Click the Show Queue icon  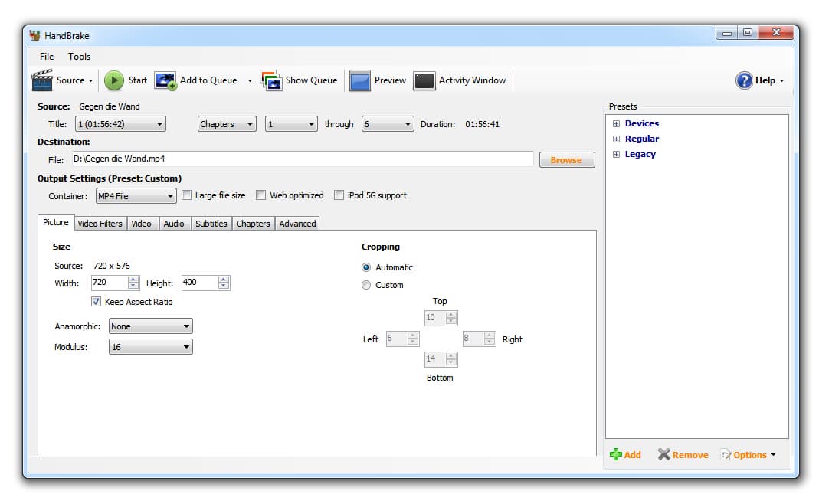coord(270,80)
